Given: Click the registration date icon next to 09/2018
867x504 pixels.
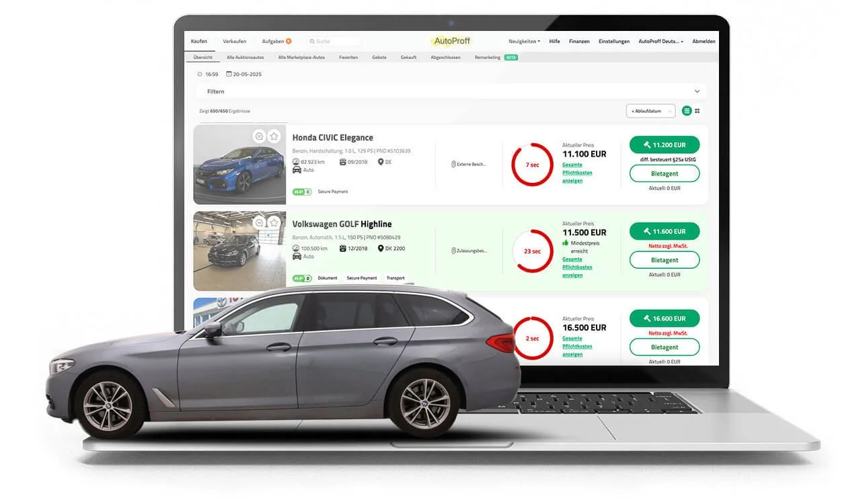Looking at the screenshot, I should [343, 162].
